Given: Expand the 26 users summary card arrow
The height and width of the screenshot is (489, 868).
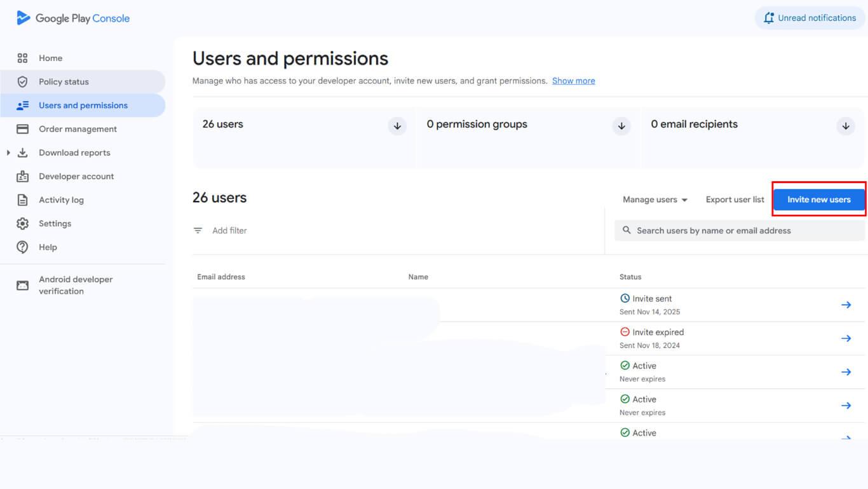Looking at the screenshot, I should coord(397,126).
